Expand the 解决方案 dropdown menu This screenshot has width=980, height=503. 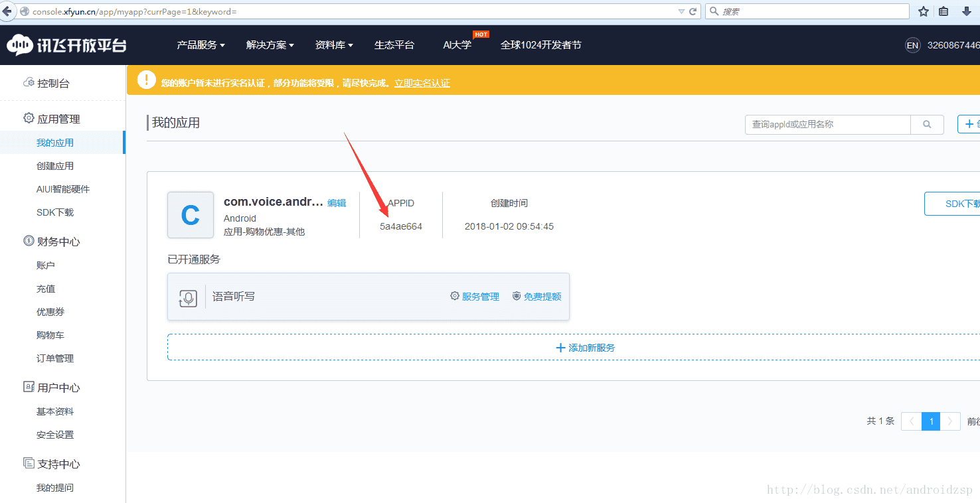tap(270, 45)
